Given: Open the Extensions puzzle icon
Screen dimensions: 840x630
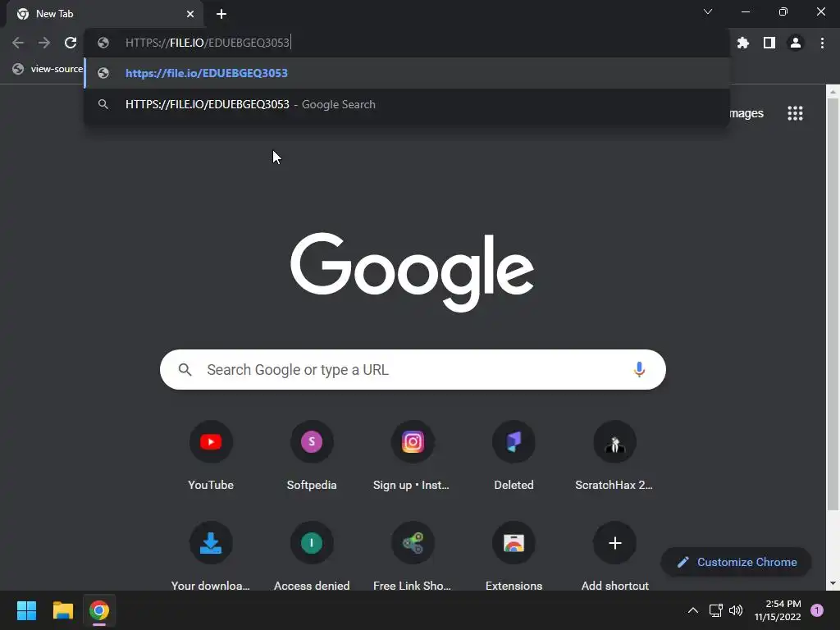Looking at the screenshot, I should [743, 43].
